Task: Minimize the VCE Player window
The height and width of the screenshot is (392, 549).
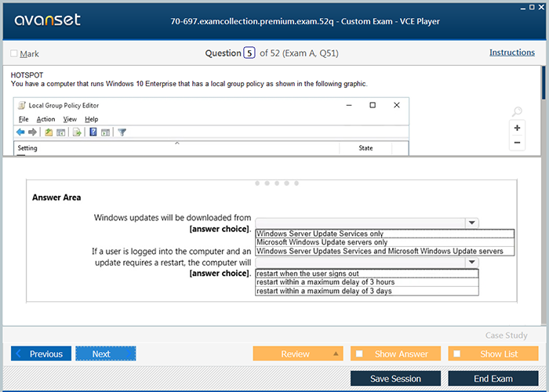Action: (x=523, y=7)
